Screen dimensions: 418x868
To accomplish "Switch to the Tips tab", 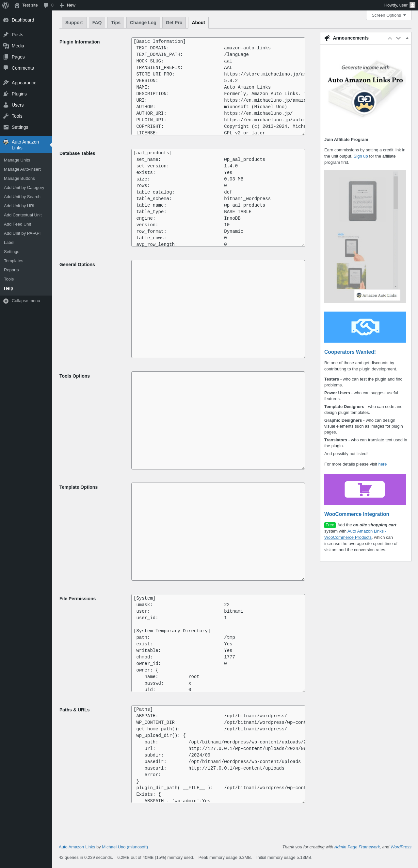I will 116,23.
